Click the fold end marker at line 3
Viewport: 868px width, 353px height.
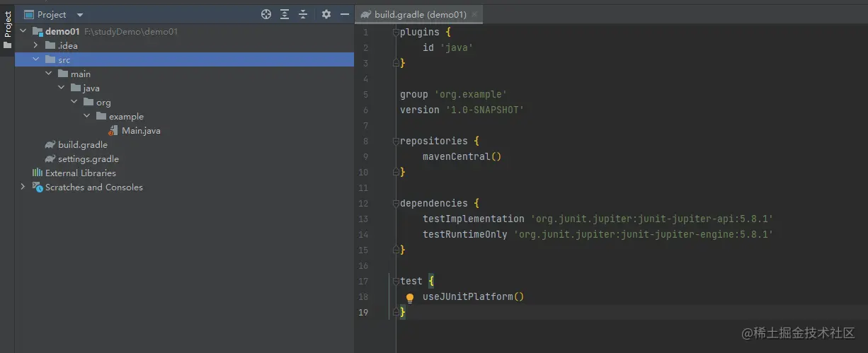pyautogui.click(x=396, y=63)
